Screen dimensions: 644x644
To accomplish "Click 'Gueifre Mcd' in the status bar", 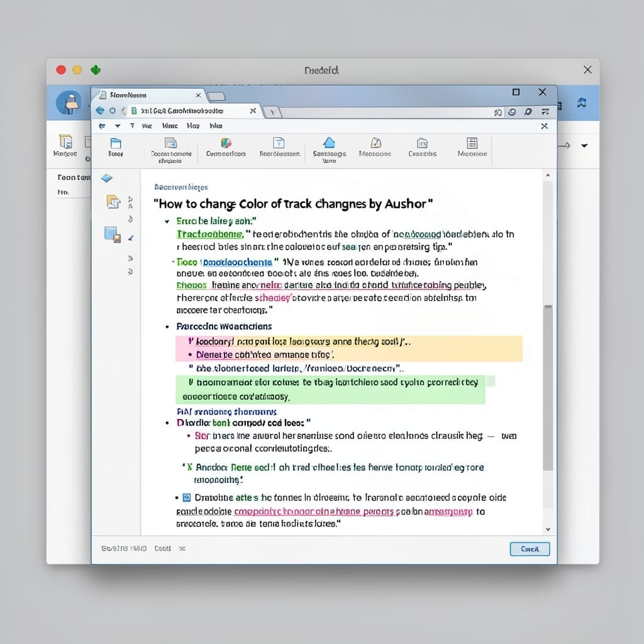I will (x=124, y=548).
